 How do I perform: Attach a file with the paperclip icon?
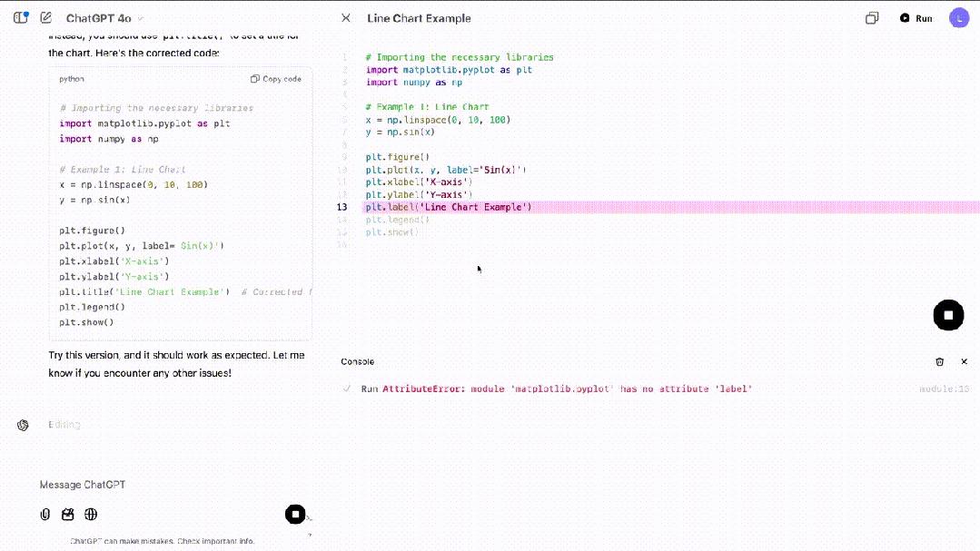tap(45, 515)
